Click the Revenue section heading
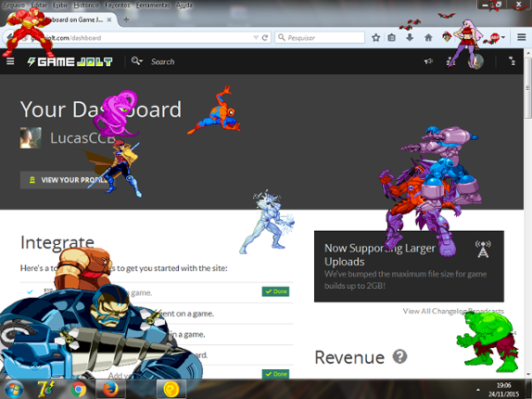532x399 pixels. tap(349, 357)
